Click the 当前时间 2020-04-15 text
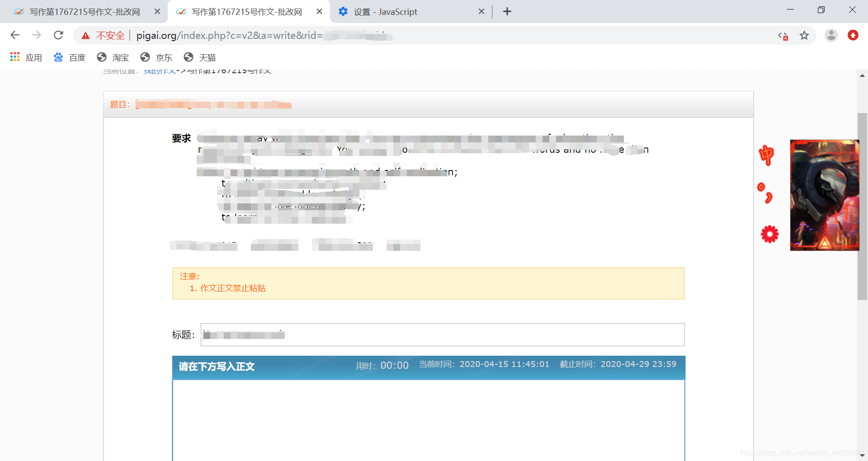The width and height of the screenshot is (868, 461). (484, 364)
